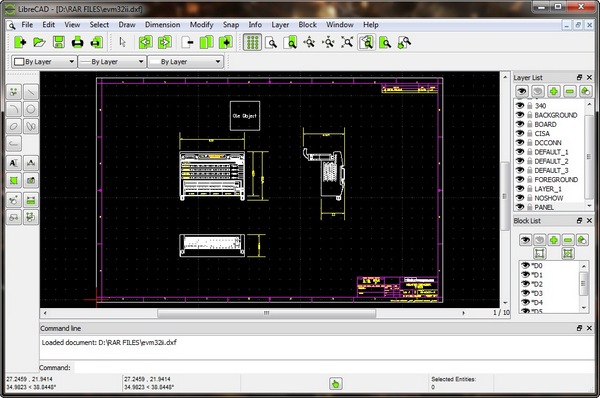The height and width of the screenshot is (398, 600).
Task: Redo the last action
Action: [165, 42]
